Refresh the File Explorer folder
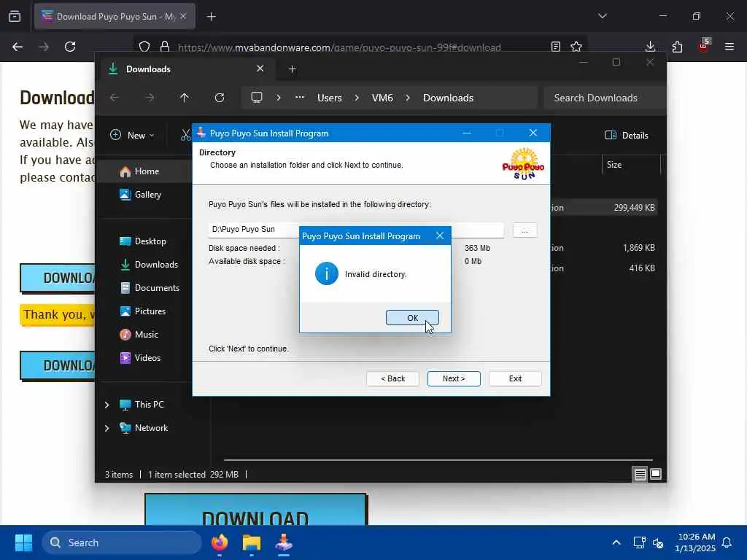The width and height of the screenshot is (747, 560). (220, 98)
